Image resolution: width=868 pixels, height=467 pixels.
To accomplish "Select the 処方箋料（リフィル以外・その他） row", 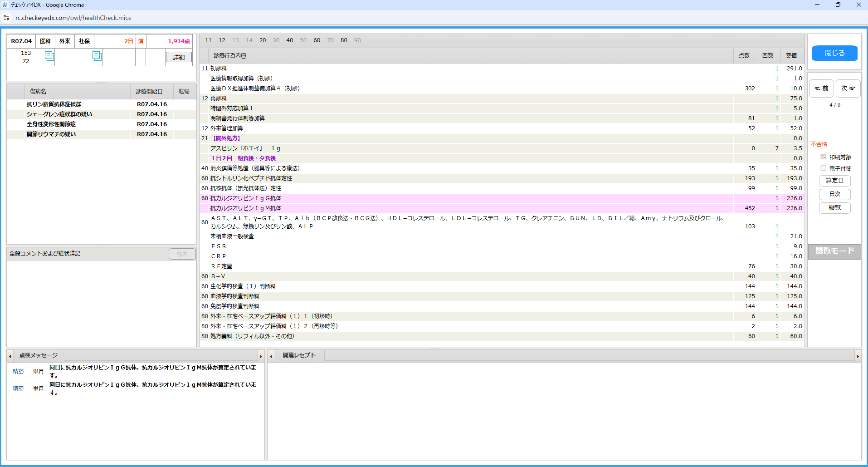I will point(502,336).
